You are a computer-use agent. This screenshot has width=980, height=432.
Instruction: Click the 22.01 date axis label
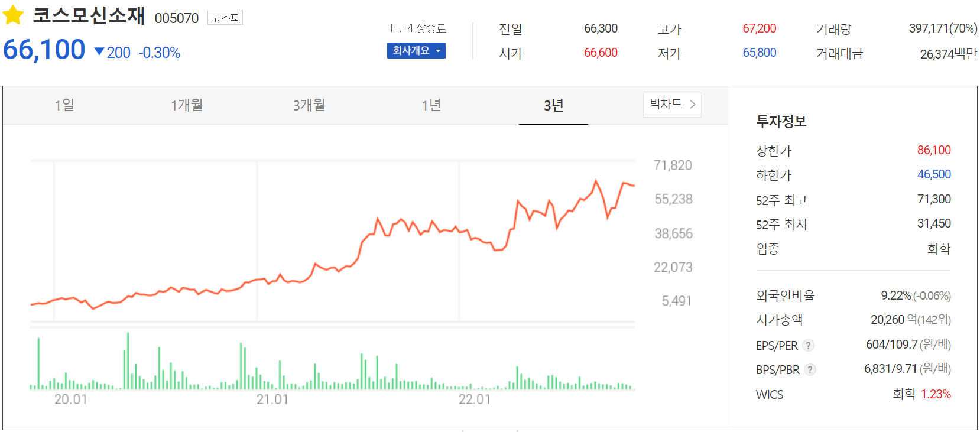[x=475, y=399]
